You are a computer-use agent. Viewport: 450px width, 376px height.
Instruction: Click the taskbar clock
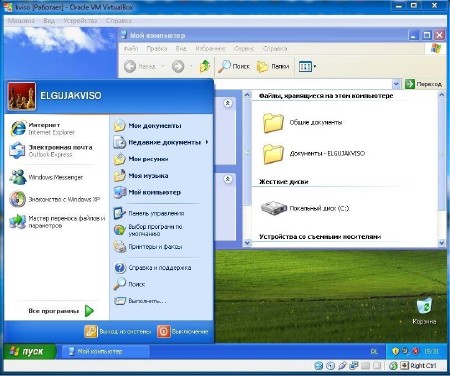click(432, 352)
